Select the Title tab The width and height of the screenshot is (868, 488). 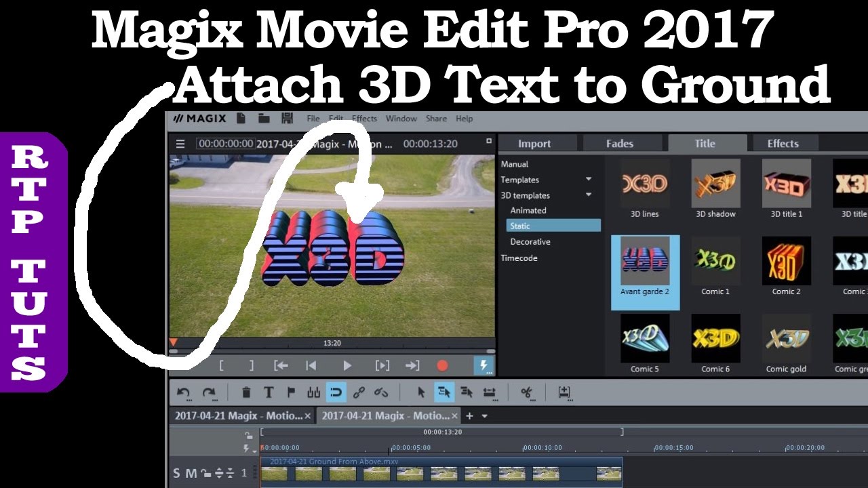coord(705,143)
